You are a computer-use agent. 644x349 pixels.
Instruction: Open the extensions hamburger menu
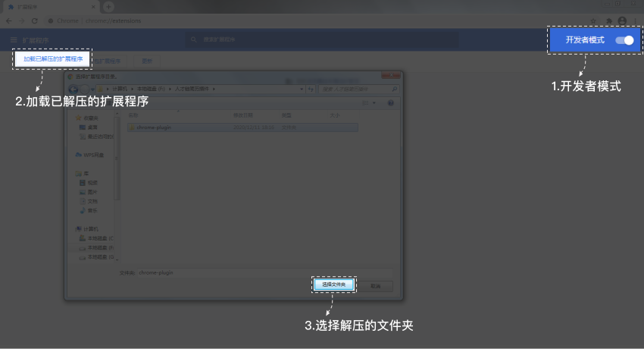coord(14,39)
